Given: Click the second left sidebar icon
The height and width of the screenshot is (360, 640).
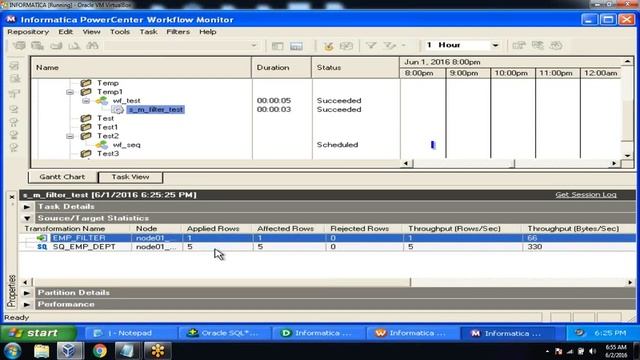Looking at the screenshot, I should (14, 79).
